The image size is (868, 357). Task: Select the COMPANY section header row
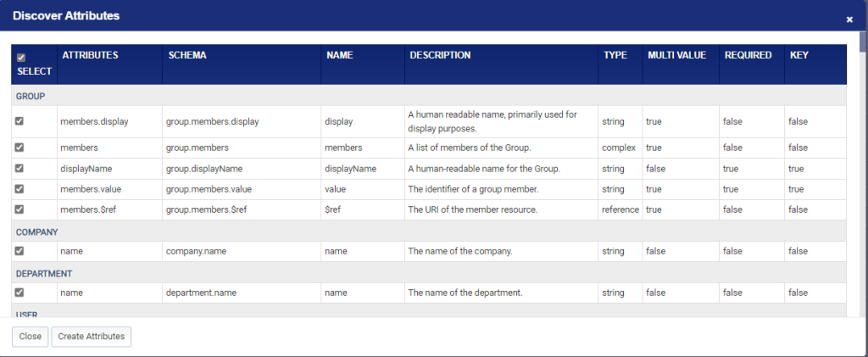click(429, 231)
